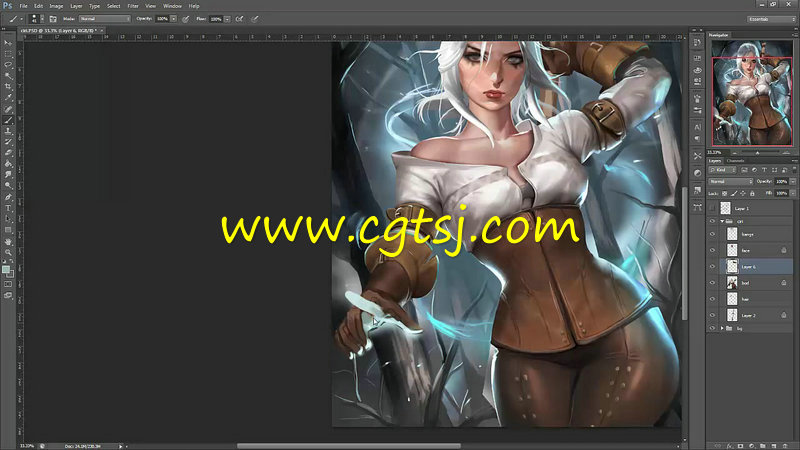Viewport: 800px width, 450px height.
Task: Toggle pressure for opacity icon
Action: (x=186, y=19)
